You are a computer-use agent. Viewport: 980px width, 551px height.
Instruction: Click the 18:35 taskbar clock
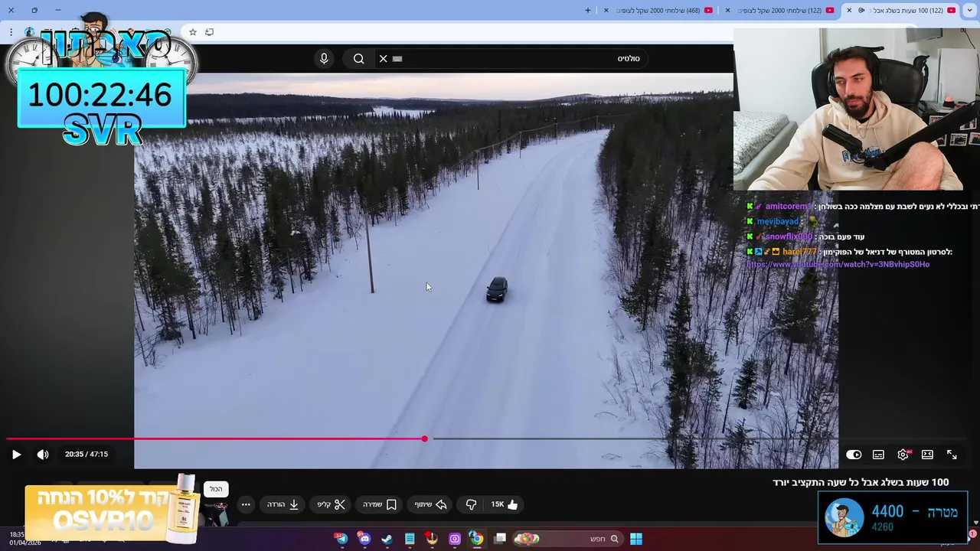tap(17, 535)
